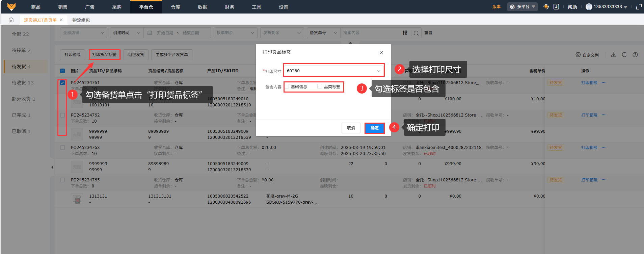Uncheck the PO245234761 row checkbox

click(62, 83)
